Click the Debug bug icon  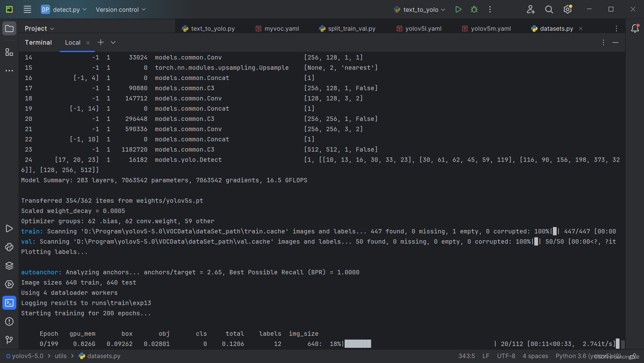(x=474, y=10)
